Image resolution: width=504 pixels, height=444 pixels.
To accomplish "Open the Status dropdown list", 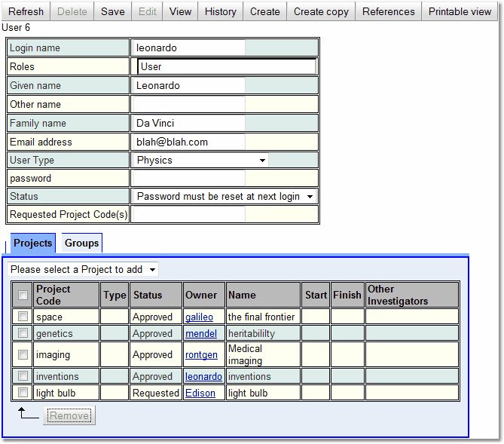I will [224, 196].
